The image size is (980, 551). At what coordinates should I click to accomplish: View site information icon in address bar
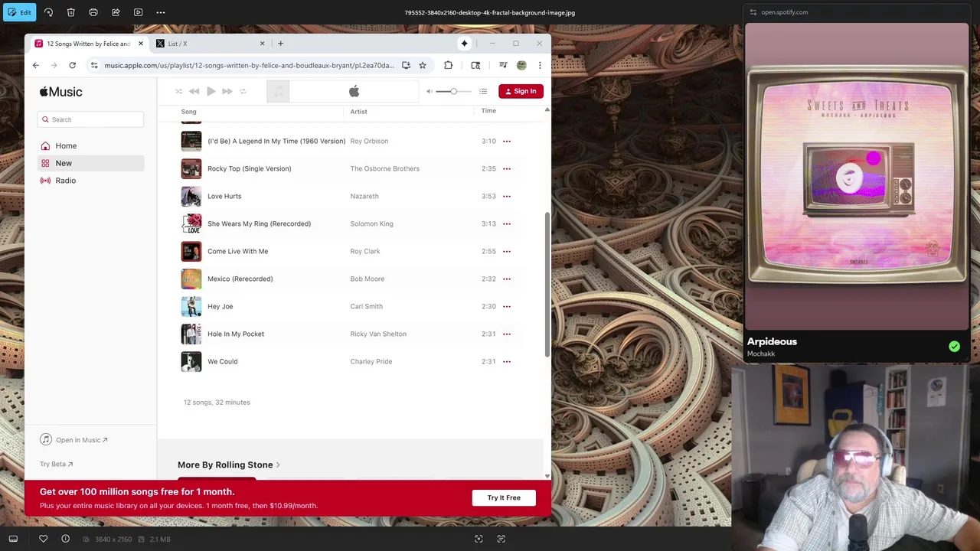[x=94, y=65]
